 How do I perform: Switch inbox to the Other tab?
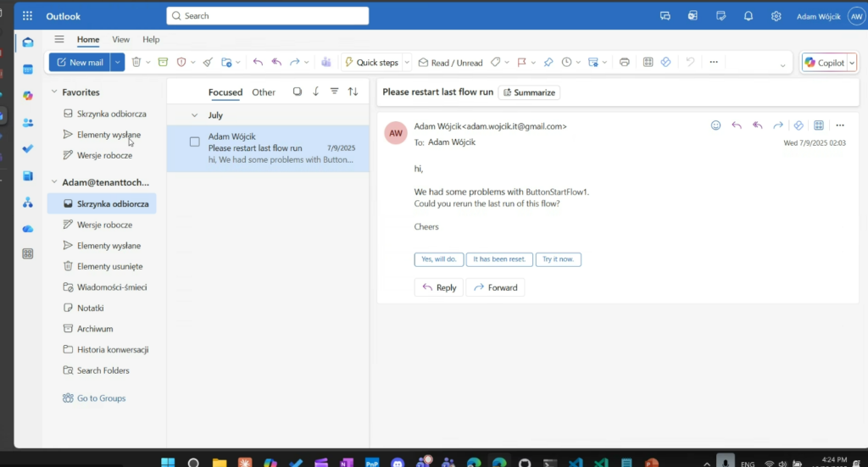pyautogui.click(x=264, y=92)
